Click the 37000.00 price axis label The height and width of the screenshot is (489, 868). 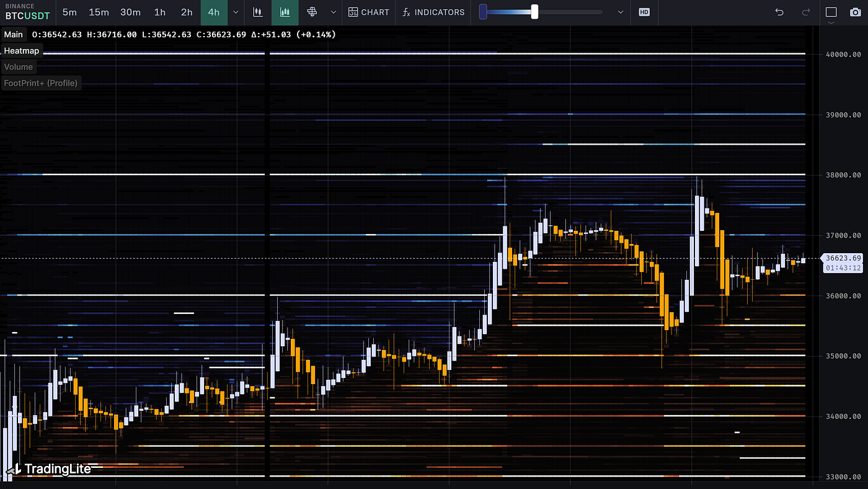(843, 235)
